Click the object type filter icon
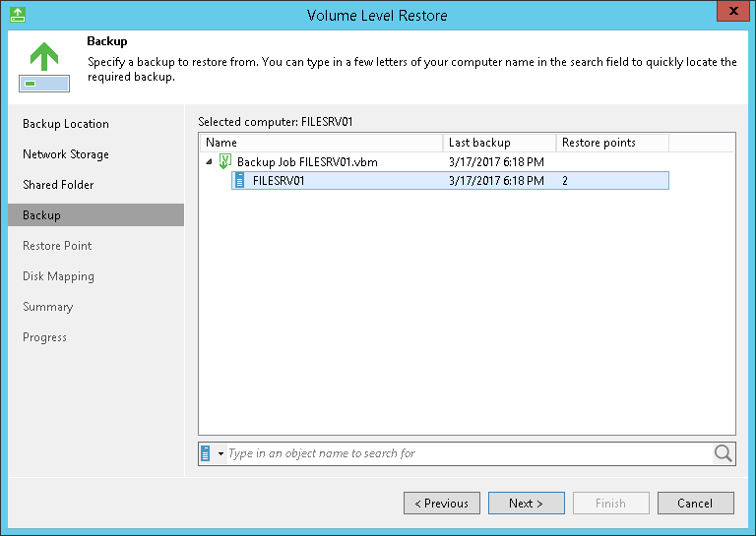This screenshot has height=536, width=756. pyautogui.click(x=206, y=453)
